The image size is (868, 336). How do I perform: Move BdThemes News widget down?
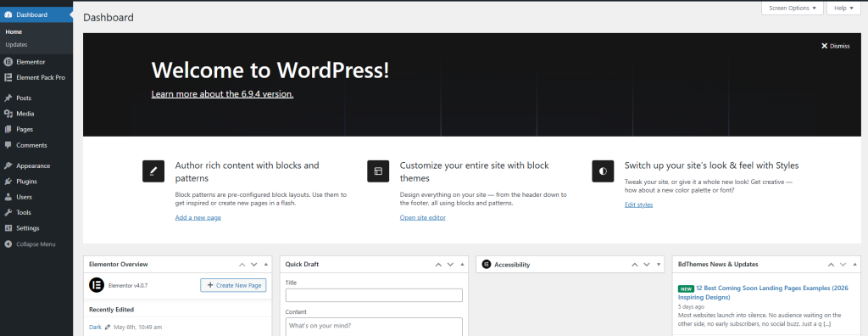pyautogui.click(x=843, y=265)
